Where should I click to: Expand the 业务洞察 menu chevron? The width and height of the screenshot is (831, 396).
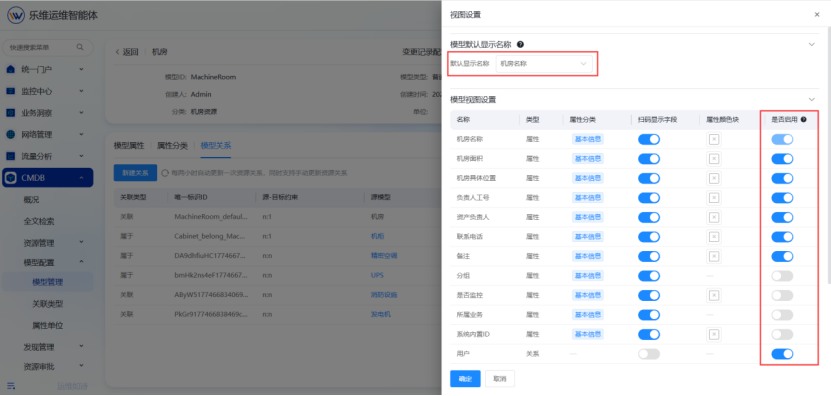(x=82, y=113)
